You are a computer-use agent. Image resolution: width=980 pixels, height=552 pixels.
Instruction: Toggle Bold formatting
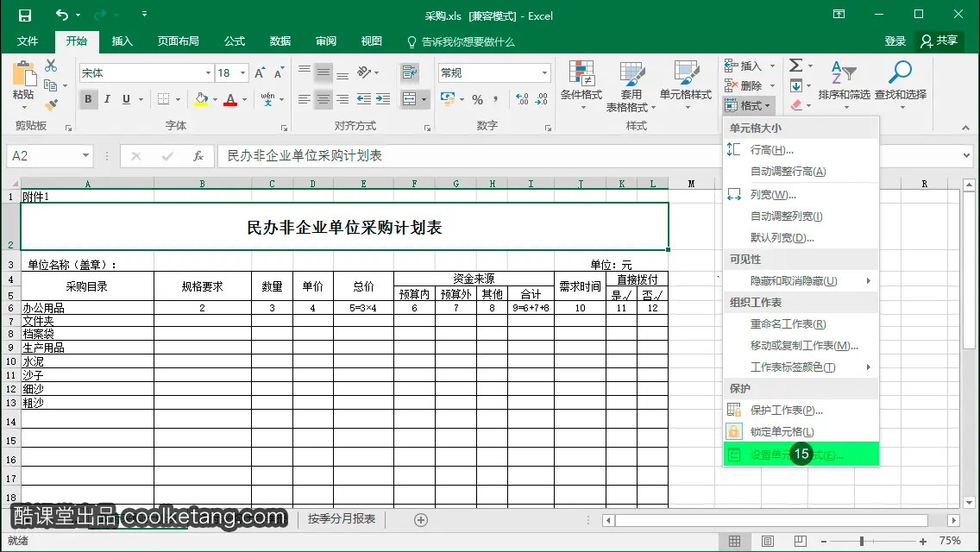tap(88, 99)
